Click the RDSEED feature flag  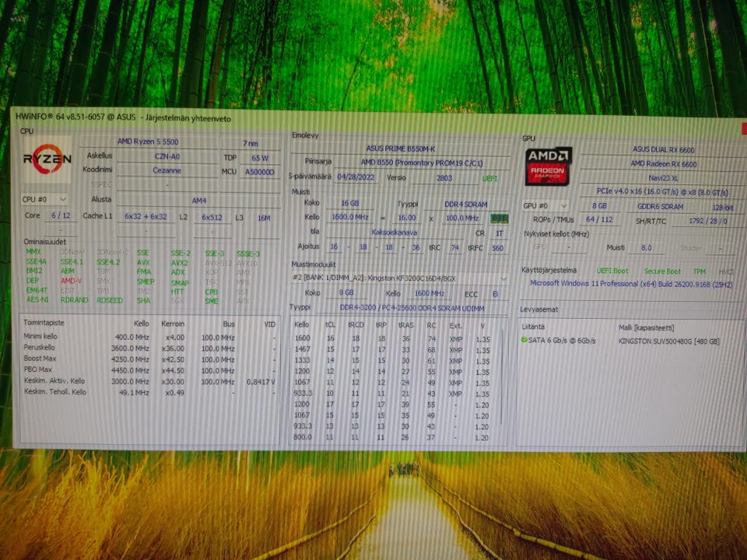[110, 300]
